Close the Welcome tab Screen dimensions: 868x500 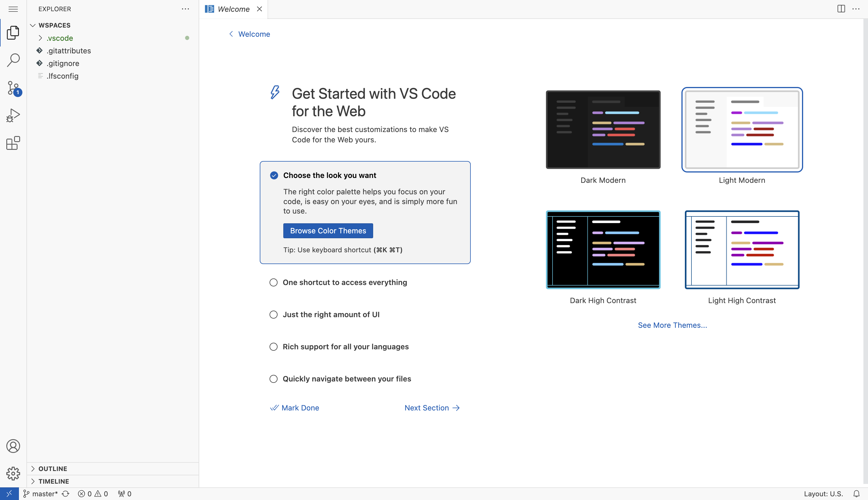tap(259, 9)
